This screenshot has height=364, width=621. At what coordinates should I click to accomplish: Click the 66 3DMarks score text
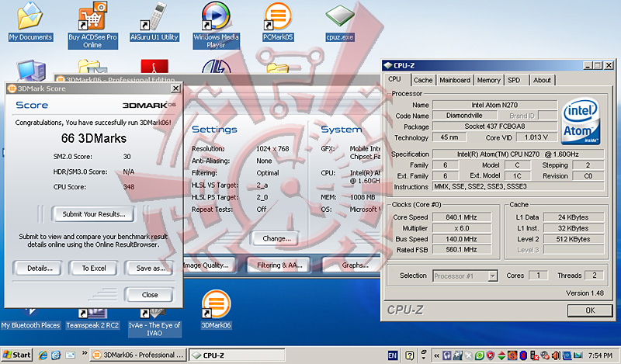pyautogui.click(x=93, y=138)
